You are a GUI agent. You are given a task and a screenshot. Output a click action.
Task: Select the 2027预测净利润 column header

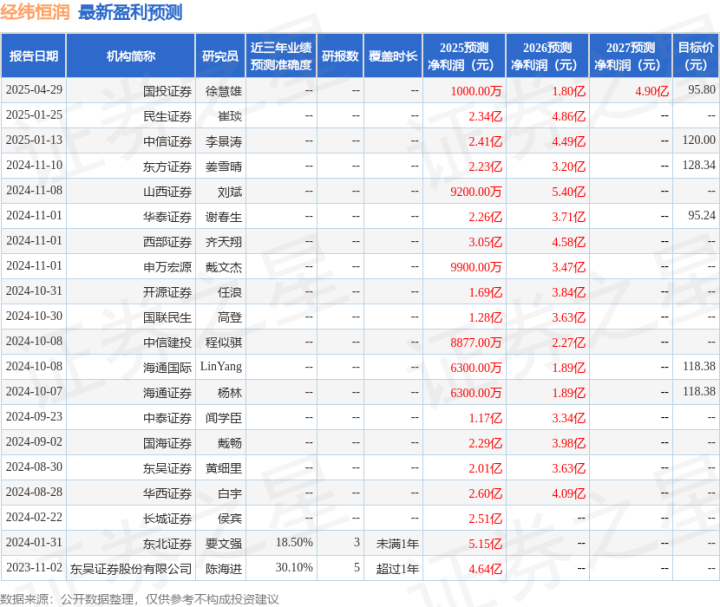630,56
